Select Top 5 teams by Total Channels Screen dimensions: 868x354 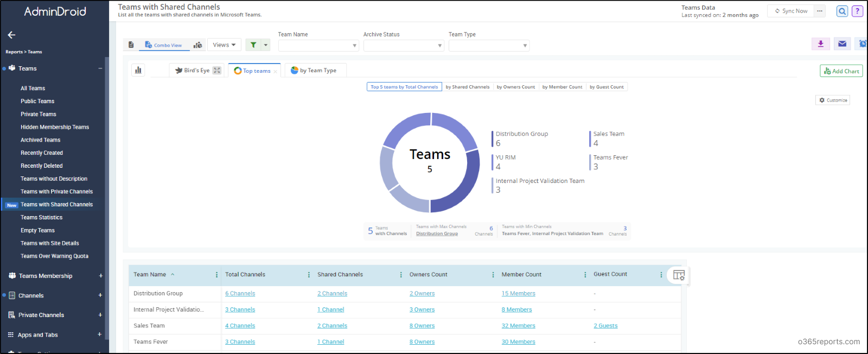(x=404, y=87)
